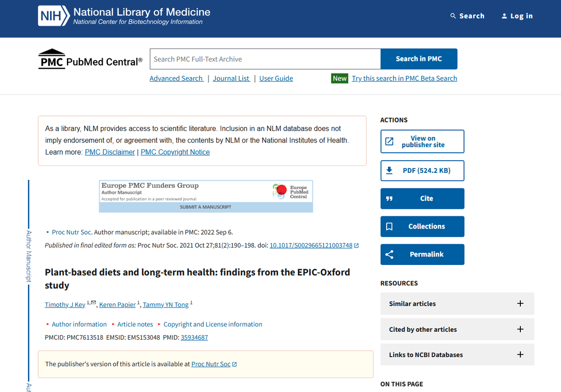Click the PMC PubMed Central logo

pos(90,59)
